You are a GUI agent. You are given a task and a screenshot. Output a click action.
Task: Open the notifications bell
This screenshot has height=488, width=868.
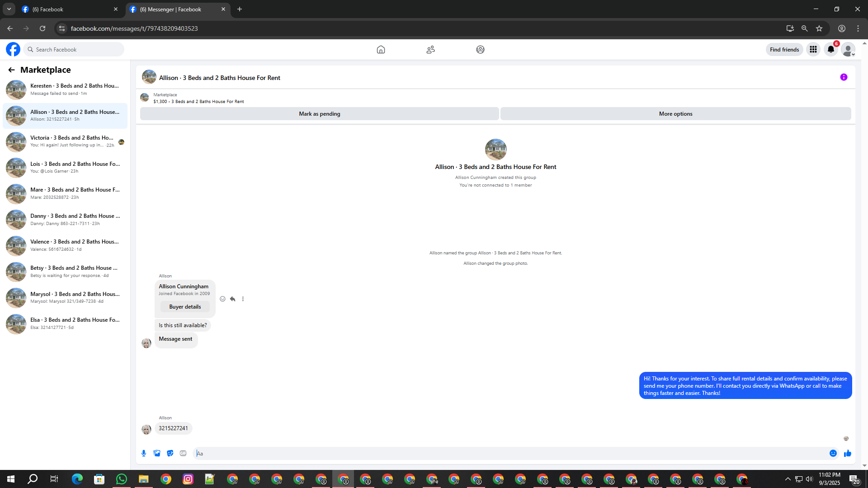coord(831,50)
